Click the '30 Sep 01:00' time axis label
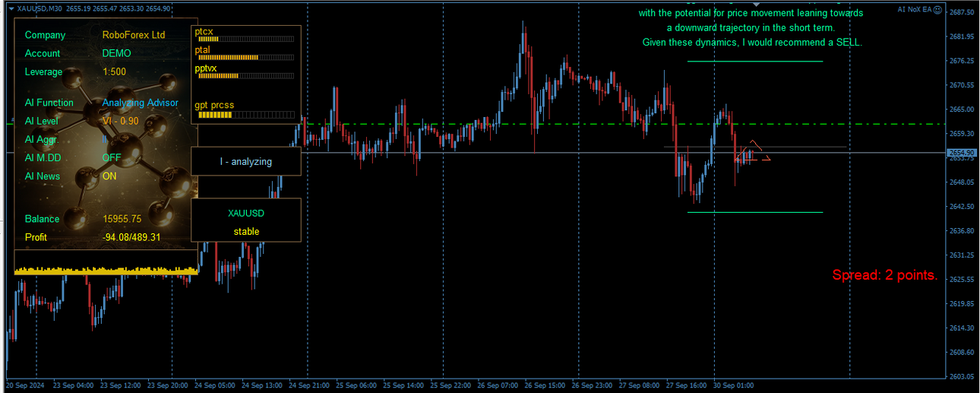The height and width of the screenshot is (393, 980). coord(735,385)
